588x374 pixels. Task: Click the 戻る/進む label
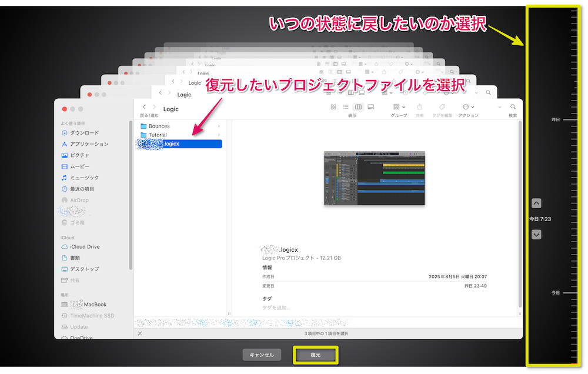pos(149,115)
